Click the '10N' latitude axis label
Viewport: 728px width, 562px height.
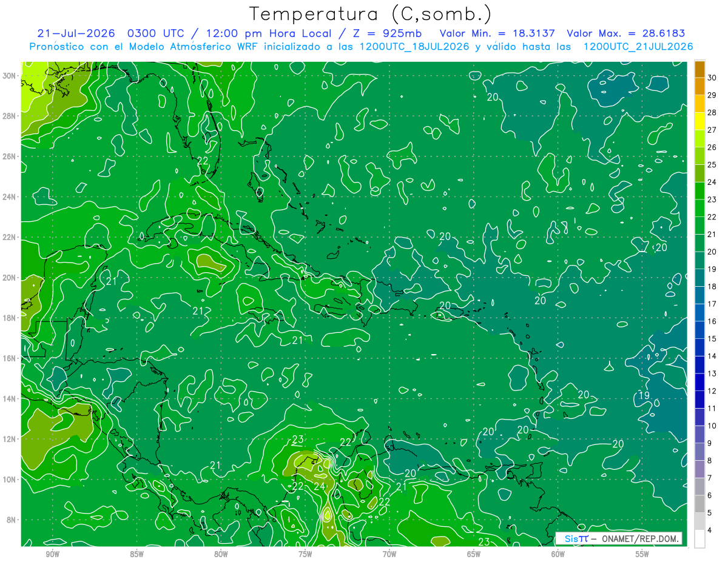9,480
